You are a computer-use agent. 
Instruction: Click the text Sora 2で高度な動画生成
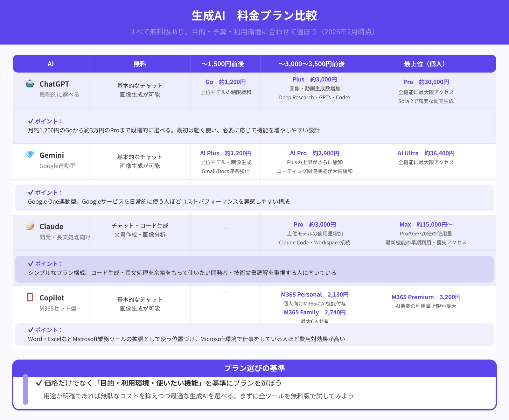point(426,101)
